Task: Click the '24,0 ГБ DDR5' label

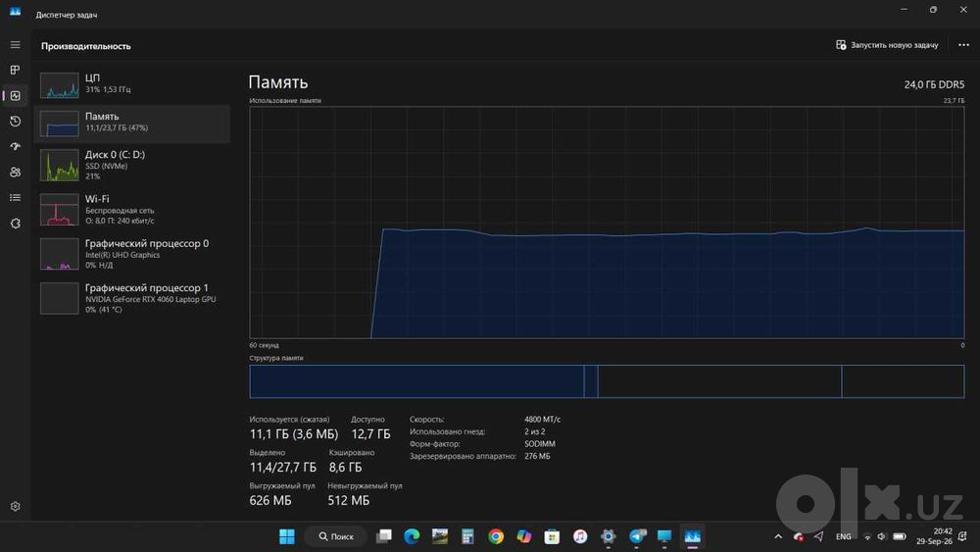Action: (x=934, y=84)
